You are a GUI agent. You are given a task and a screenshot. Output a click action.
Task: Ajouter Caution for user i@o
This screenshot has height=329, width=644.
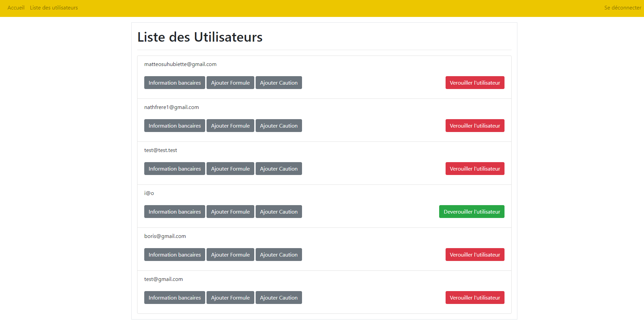point(279,212)
